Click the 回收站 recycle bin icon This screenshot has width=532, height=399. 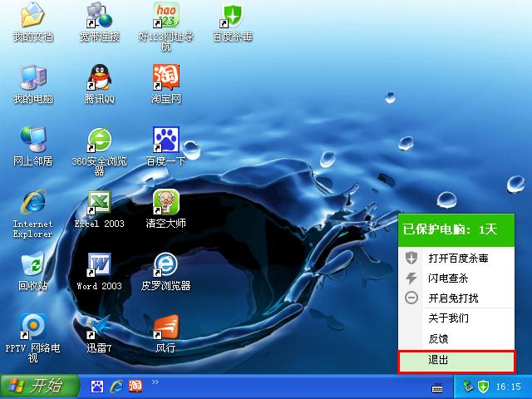(33, 265)
